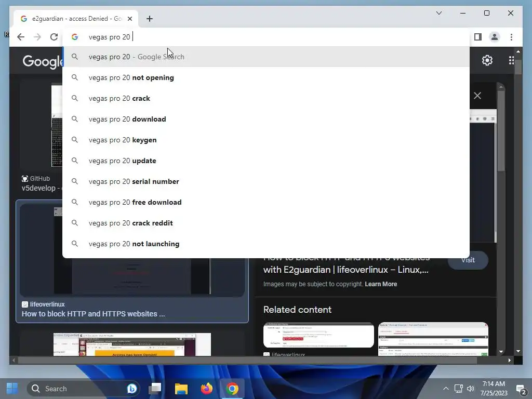
Task: Open the 'Access has been Denied' thumbnail
Action: tap(132, 344)
